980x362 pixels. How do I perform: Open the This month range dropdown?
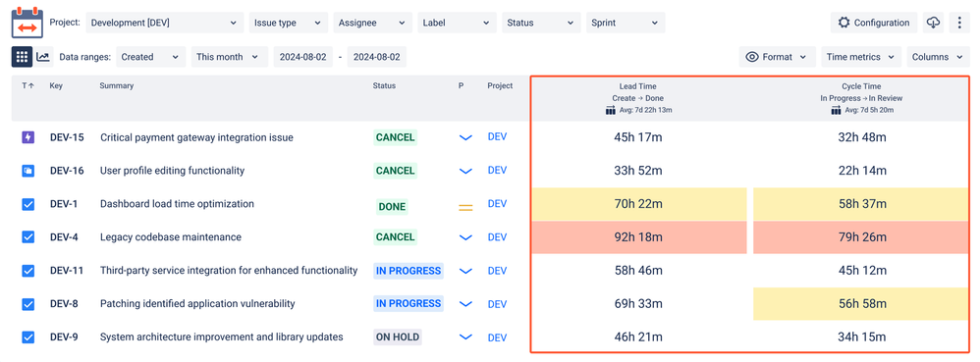point(230,57)
